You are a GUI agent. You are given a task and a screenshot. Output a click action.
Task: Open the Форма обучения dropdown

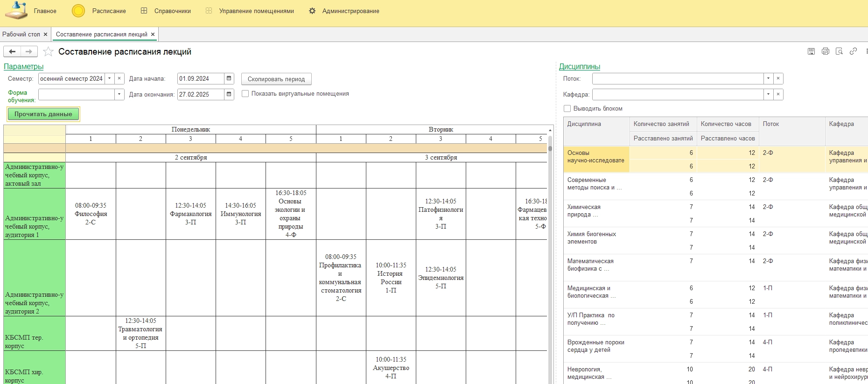pos(119,95)
